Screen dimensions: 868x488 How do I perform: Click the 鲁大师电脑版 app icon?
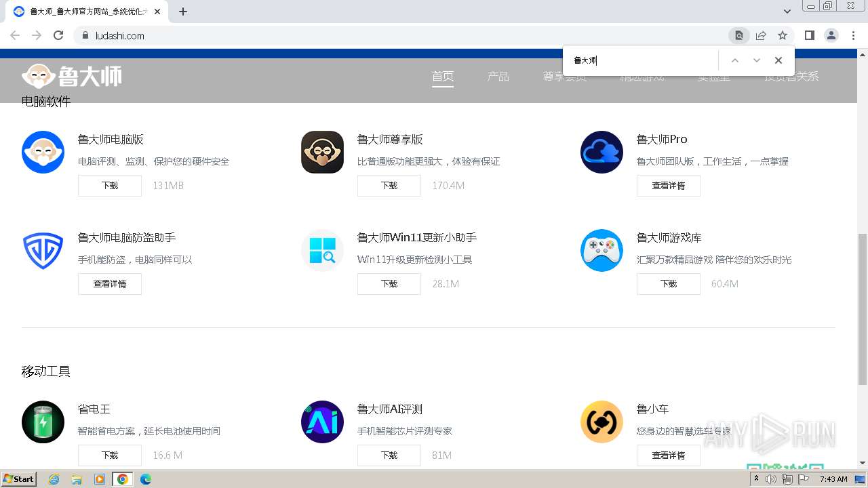43,152
